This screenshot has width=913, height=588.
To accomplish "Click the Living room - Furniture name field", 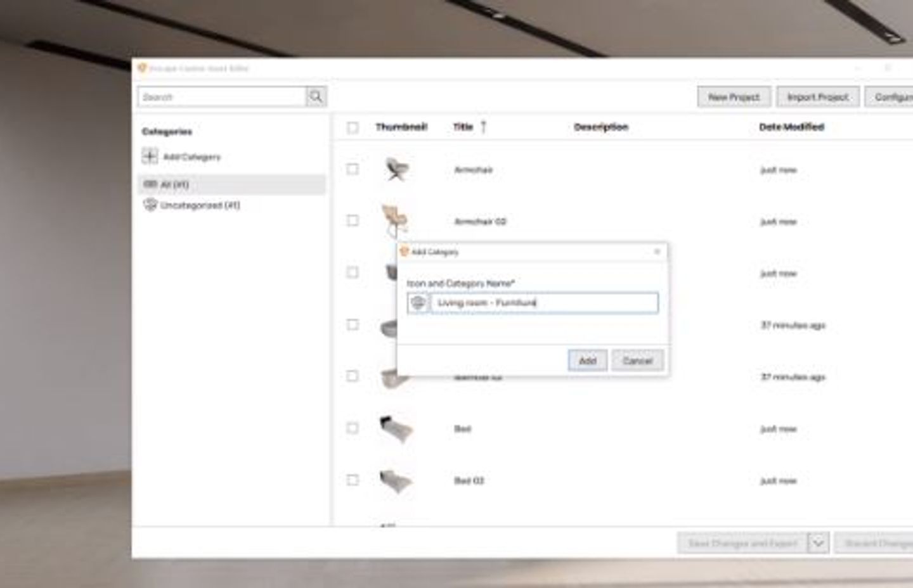I will (x=545, y=303).
